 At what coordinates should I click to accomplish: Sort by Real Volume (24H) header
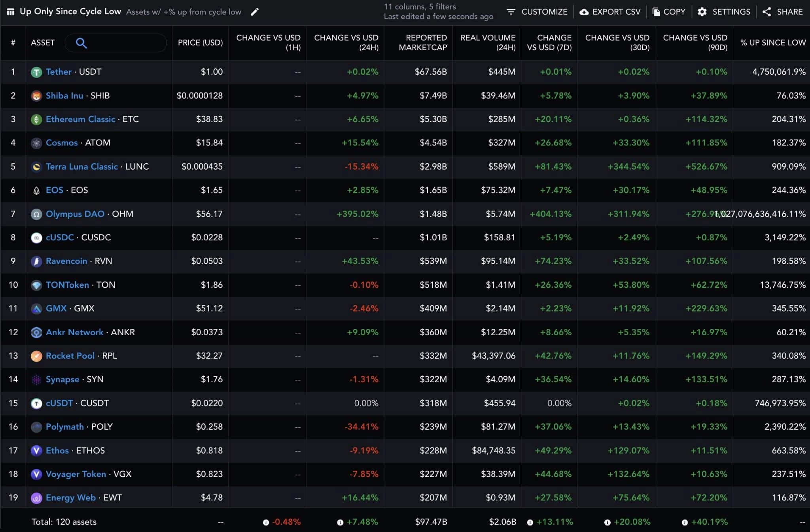pyautogui.click(x=488, y=43)
